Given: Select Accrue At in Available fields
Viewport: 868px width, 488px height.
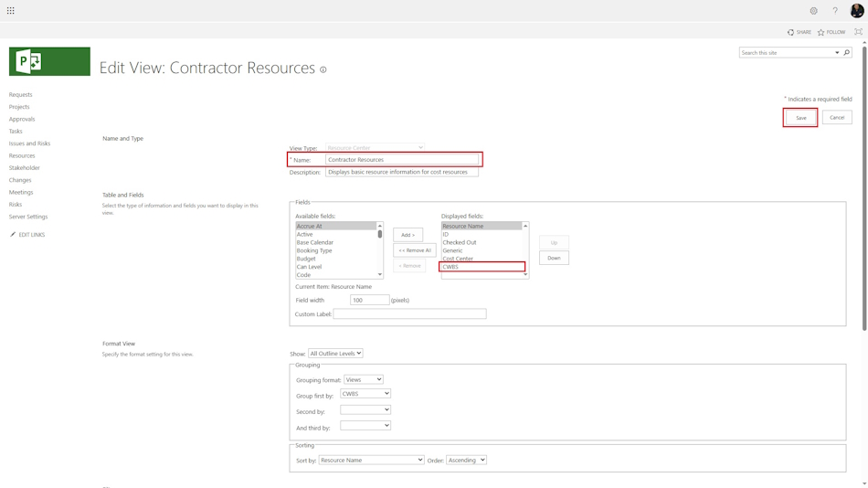Looking at the screenshot, I should pos(335,226).
